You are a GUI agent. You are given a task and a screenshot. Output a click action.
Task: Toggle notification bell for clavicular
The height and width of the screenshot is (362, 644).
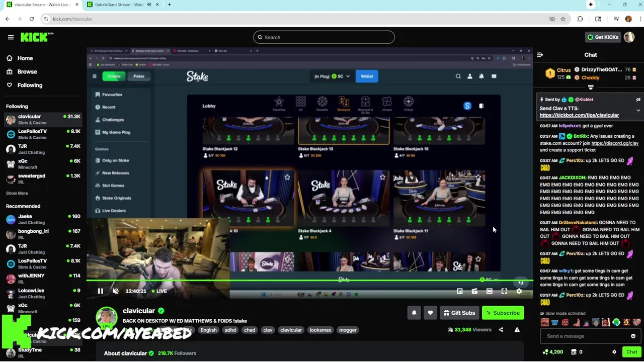414,313
